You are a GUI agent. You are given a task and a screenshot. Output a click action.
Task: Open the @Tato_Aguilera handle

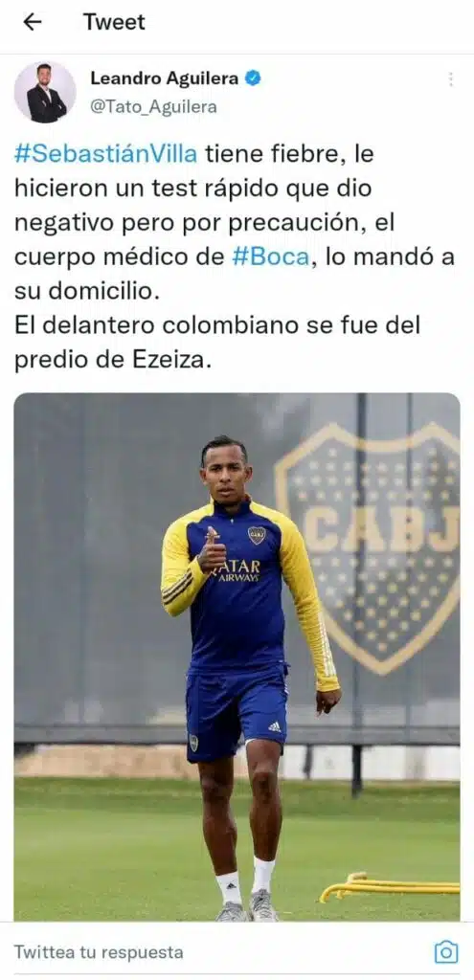(x=154, y=107)
